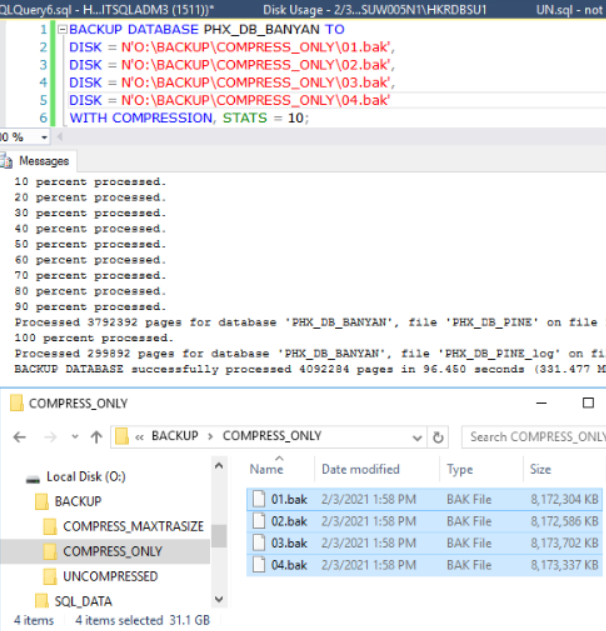Select COMPRESS_ONLY in the address breadcrumb
Image resolution: width=606 pixels, height=631 pixels.
[x=272, y=436]
